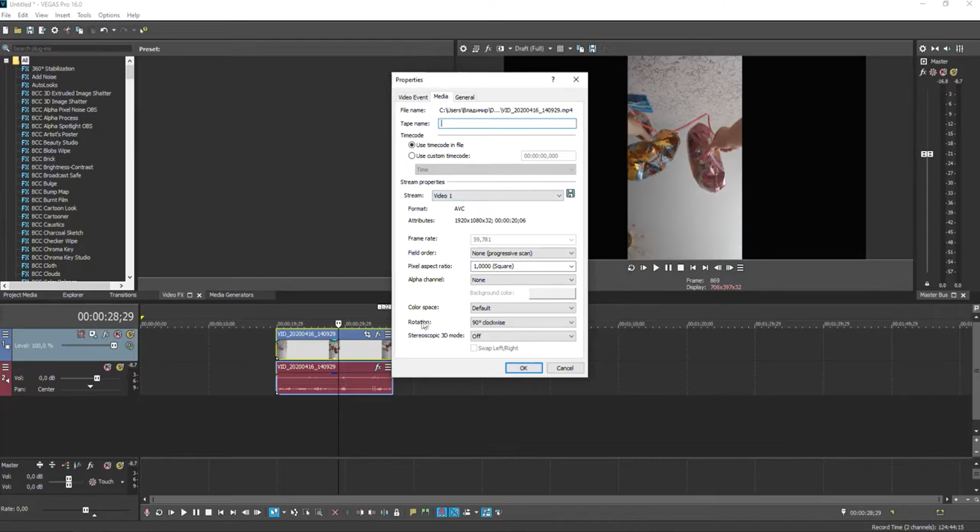Expand the Pixel aspect ratio dropdown
The height and width of the screenshot is (532, 980).
pyautogui.click(x=522, y=266)
